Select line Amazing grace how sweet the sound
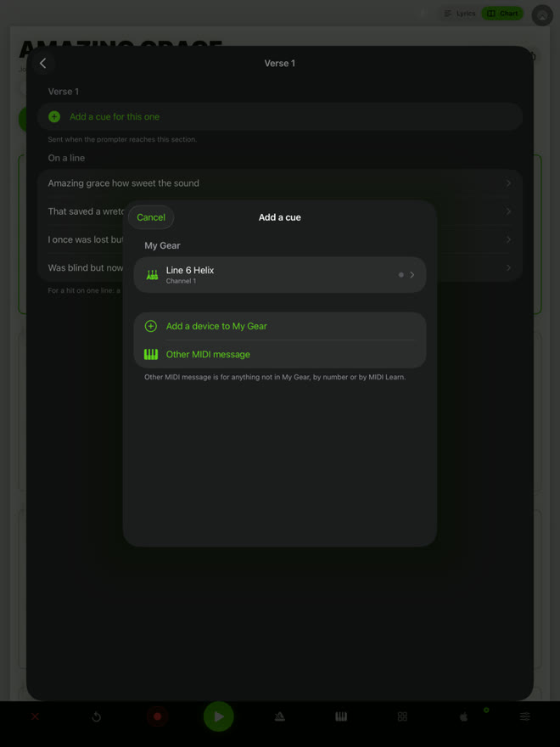Image resolution: width=560 pixels, height=747 pixels. [279, 183]
